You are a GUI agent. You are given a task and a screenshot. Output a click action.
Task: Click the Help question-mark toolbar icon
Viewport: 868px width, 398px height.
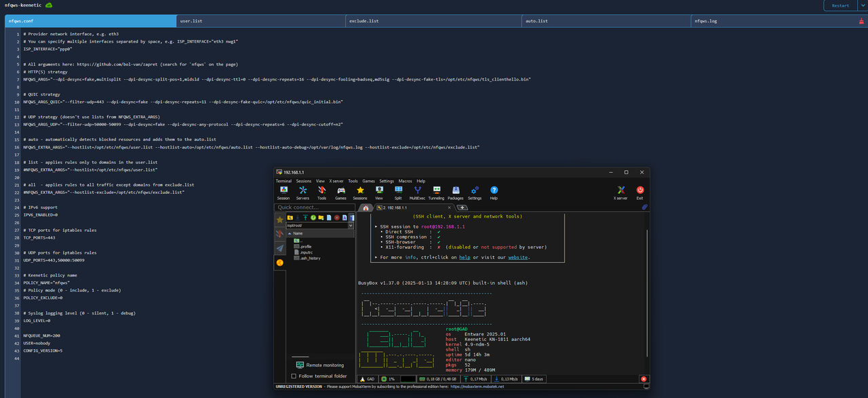tap(494, 193)
